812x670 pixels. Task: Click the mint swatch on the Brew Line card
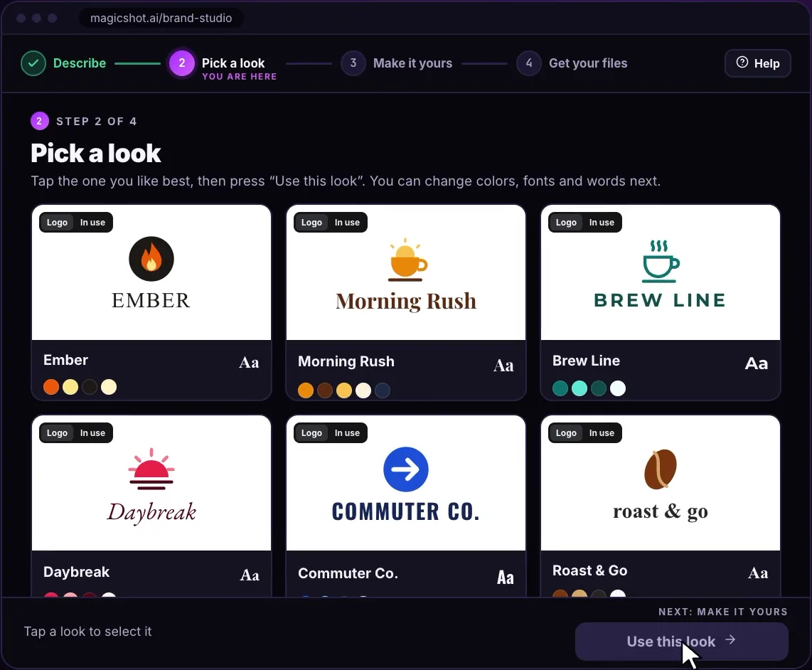[x=579, y=388]
